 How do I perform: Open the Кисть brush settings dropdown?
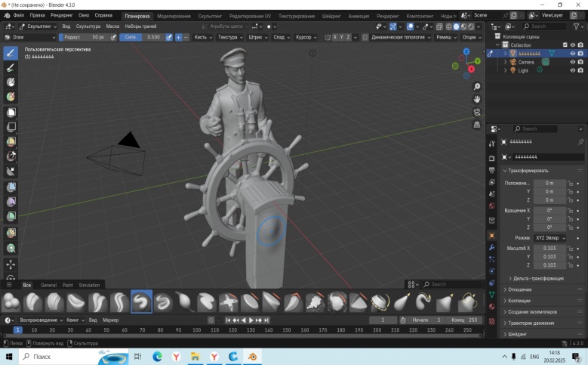coord(203,37)
